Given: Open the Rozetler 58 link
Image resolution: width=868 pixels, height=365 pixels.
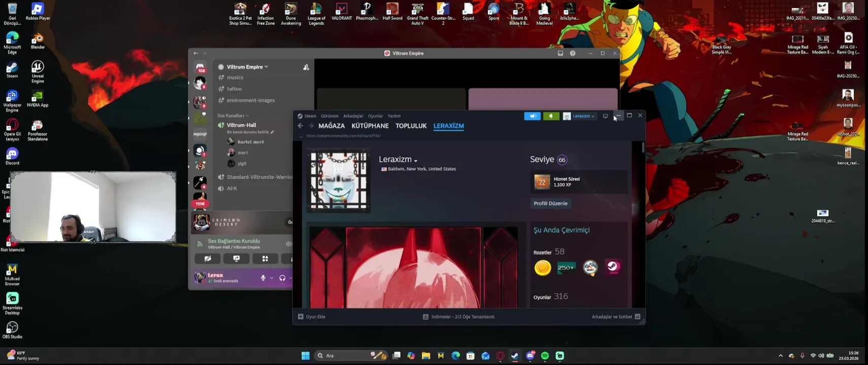Looking at the screenshot, I should 549,252.
